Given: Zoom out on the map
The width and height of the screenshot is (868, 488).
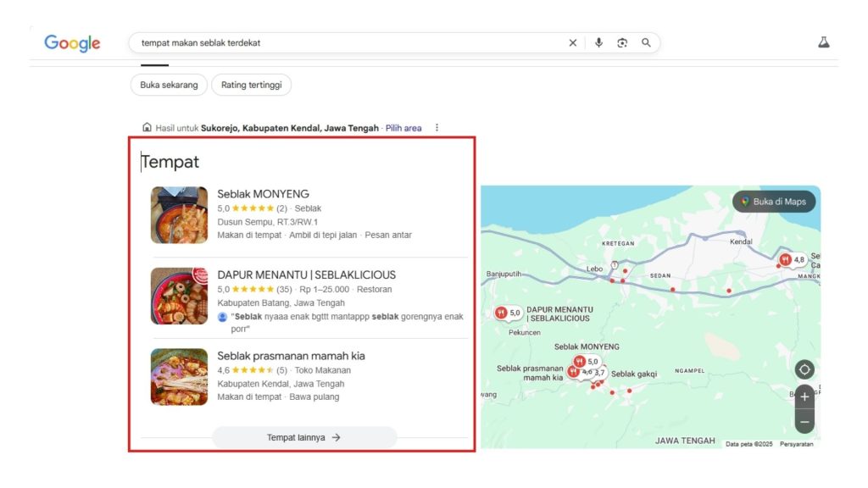Looking at the screenshot, I should click(804, 420).
